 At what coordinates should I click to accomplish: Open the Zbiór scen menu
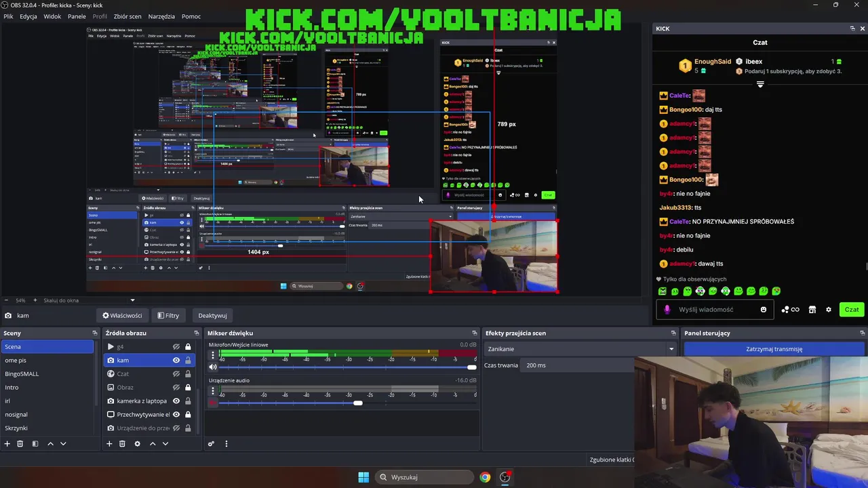coord(129,16)
